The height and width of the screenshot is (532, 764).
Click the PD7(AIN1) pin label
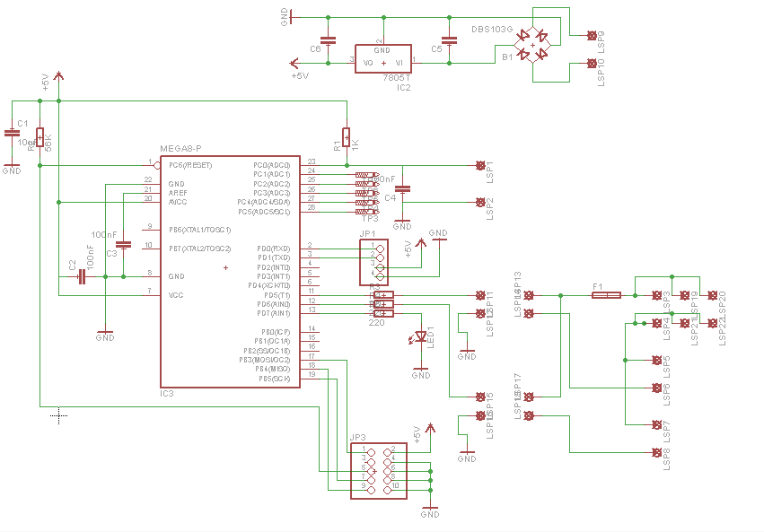(x=273, y=313)
